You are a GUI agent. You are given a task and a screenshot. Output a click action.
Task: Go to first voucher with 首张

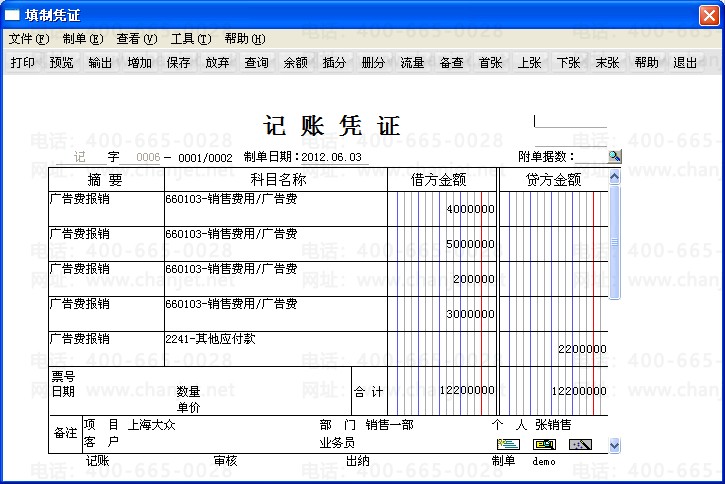(491, 62)
